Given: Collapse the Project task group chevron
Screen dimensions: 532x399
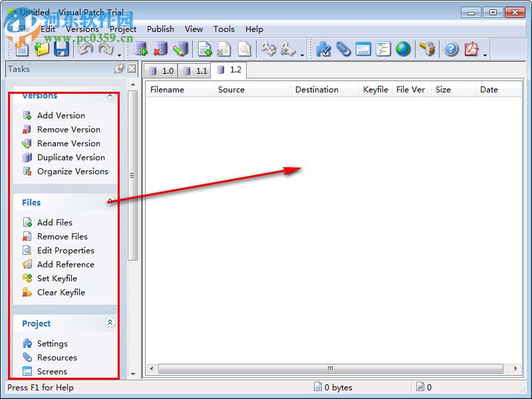Looking at the screenshot, I should (110, 323).
